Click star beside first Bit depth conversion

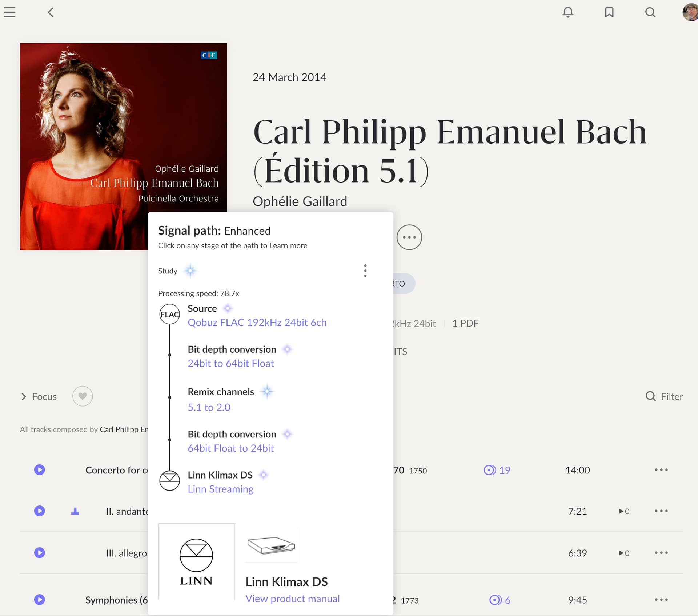[x=287, y=349]
